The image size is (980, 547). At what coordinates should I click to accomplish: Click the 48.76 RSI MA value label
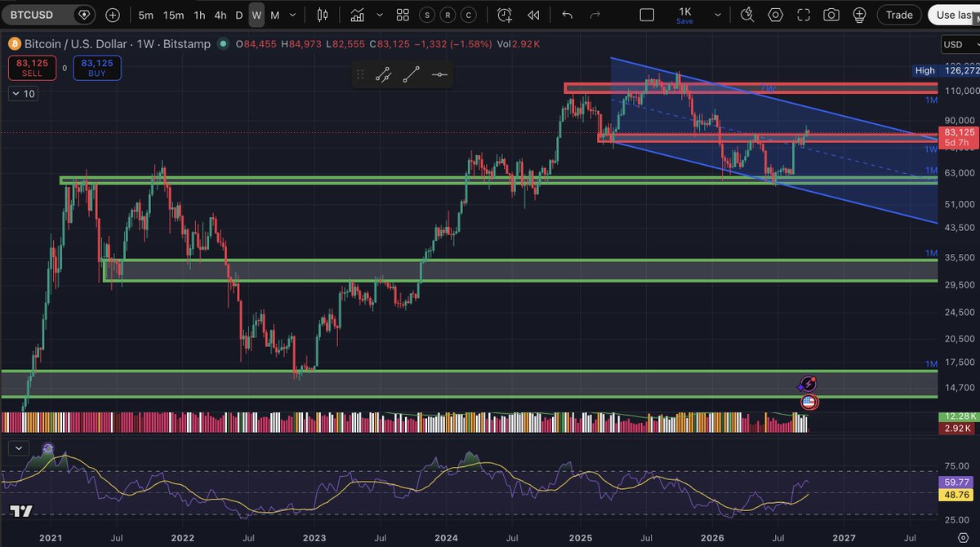click(x=956, y=495)
